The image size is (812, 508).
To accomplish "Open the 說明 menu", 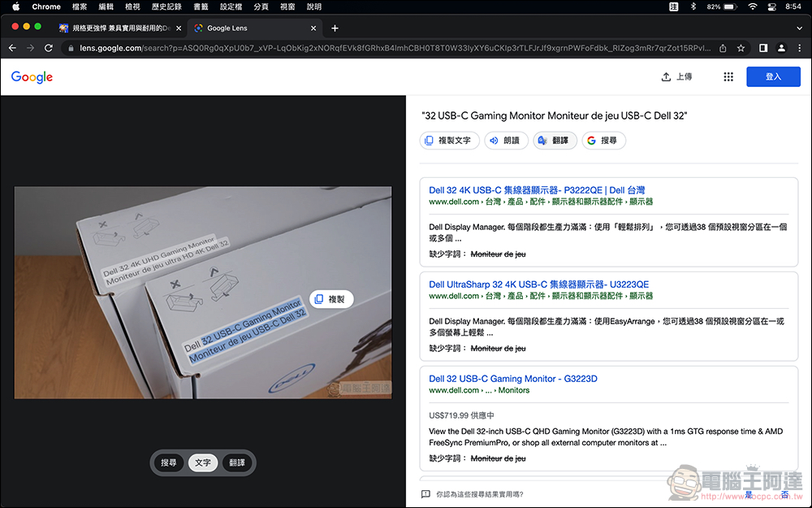I will [x=313, y=7].
